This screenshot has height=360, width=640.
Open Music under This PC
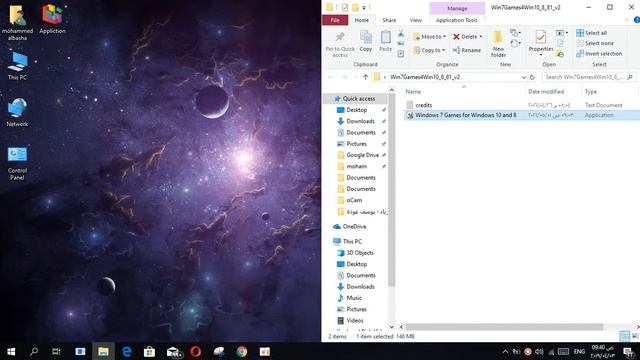pyautogui.click(x=354, y=298)
